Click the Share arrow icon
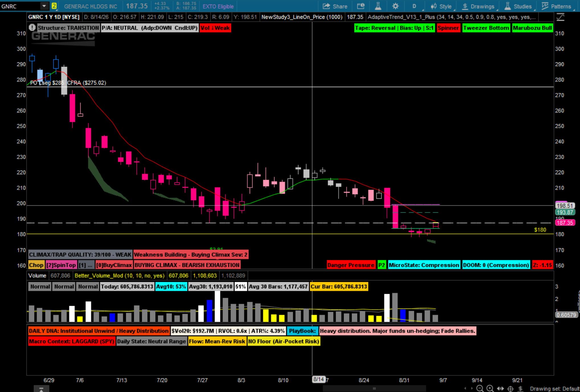Viewport: 580px width, 392px height. click(x=326, y=6)
